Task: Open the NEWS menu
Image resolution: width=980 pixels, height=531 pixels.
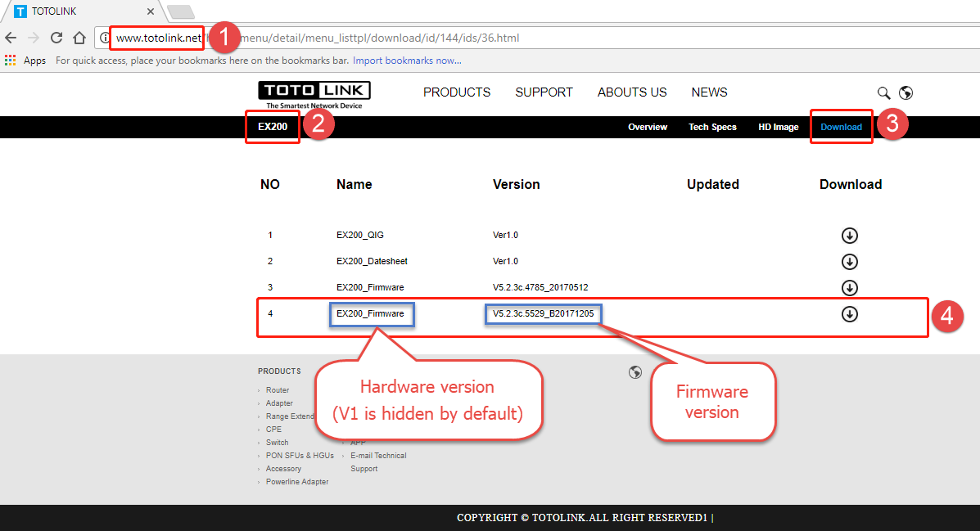Action: (709, 92)
